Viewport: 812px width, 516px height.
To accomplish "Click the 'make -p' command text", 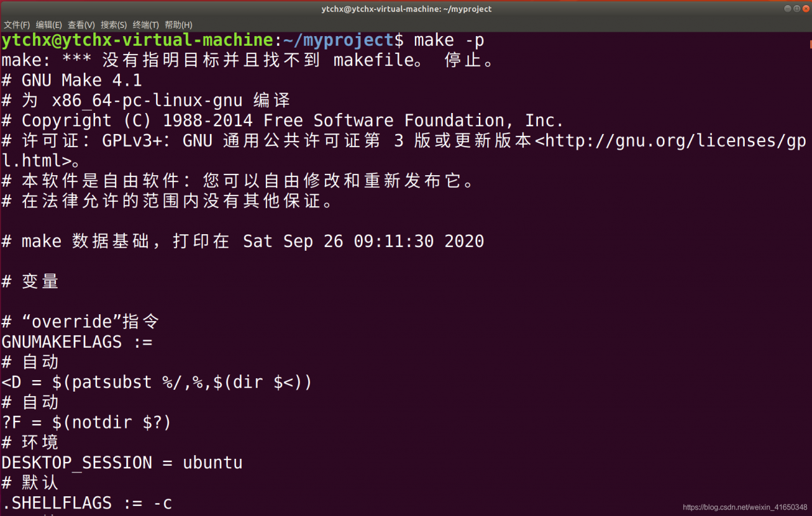I will [x=449, y=41].
